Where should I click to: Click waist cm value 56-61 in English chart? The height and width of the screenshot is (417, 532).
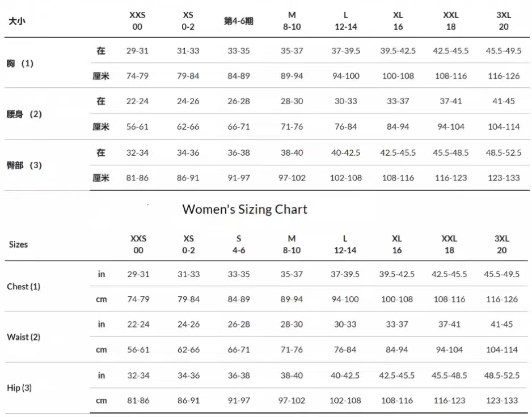pos(138,350)
